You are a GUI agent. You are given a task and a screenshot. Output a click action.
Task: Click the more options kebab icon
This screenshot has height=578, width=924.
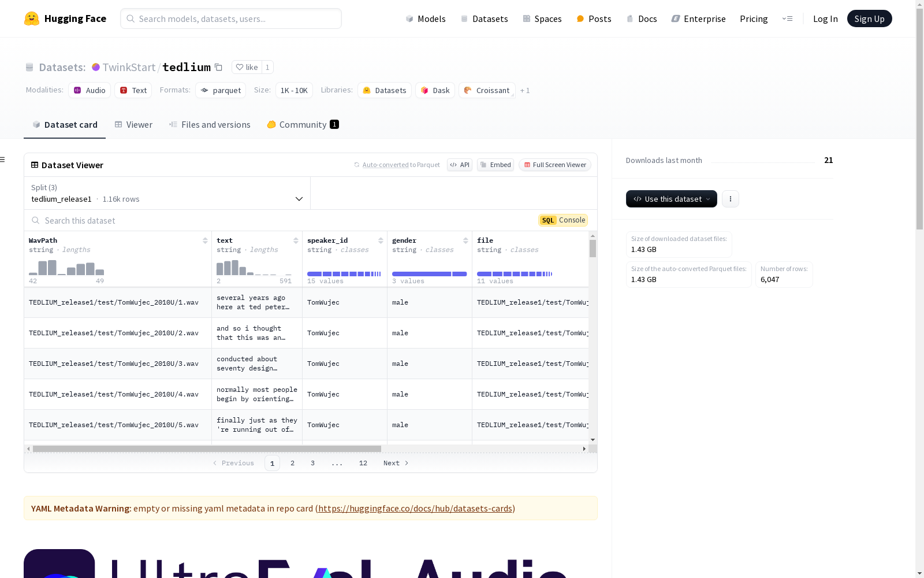[x=731, y=199]
